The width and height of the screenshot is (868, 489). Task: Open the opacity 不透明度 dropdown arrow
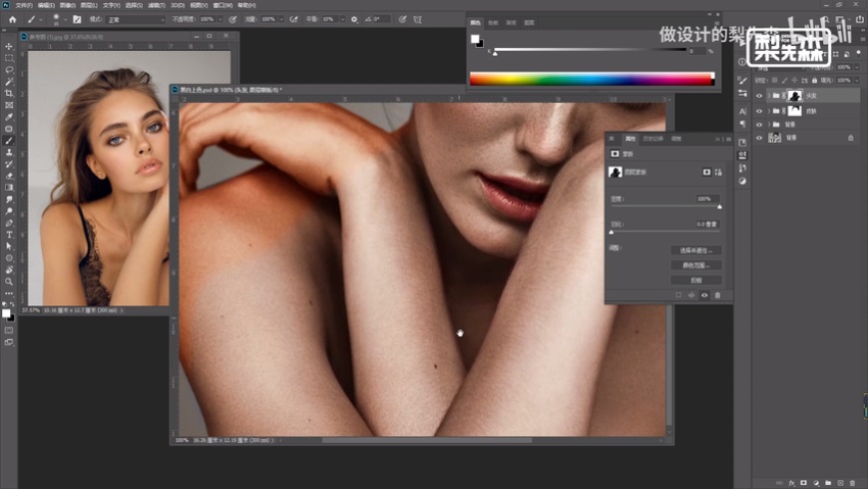tap(221, 19)
